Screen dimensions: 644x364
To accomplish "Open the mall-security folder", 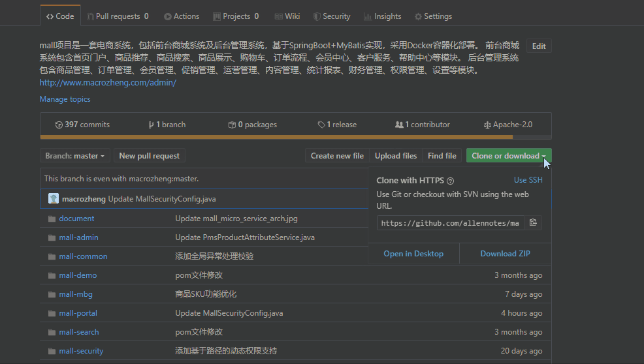I will [x=81, y=351].
